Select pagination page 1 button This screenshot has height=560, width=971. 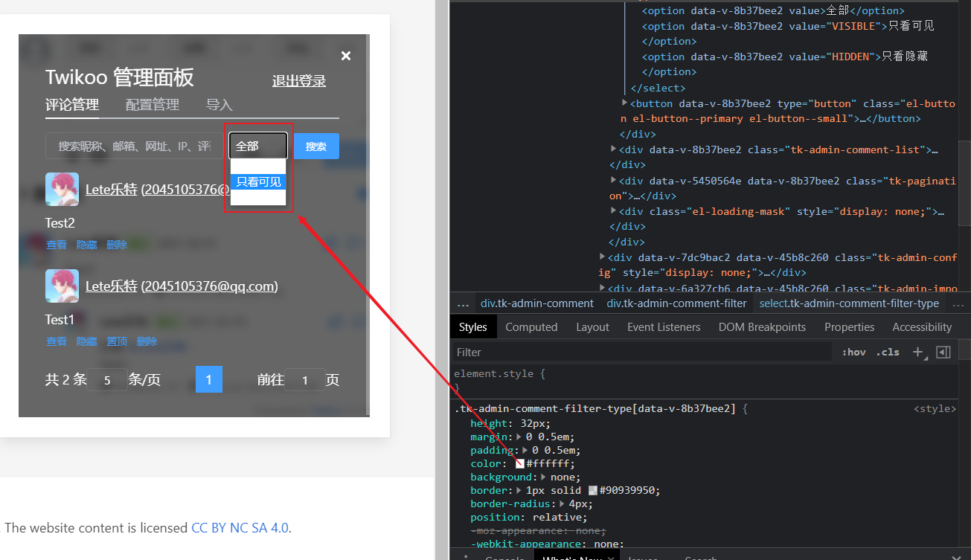(x=209, y=379)
